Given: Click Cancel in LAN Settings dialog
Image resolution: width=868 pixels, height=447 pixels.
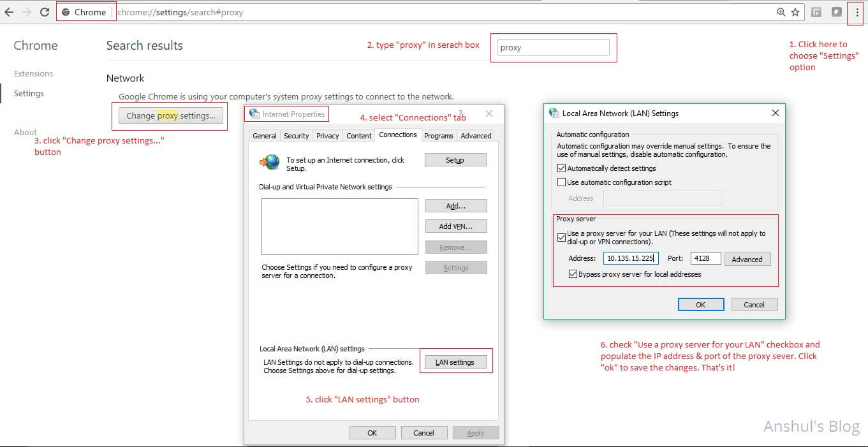Looking at the screenshot, I should coord(754,304).
